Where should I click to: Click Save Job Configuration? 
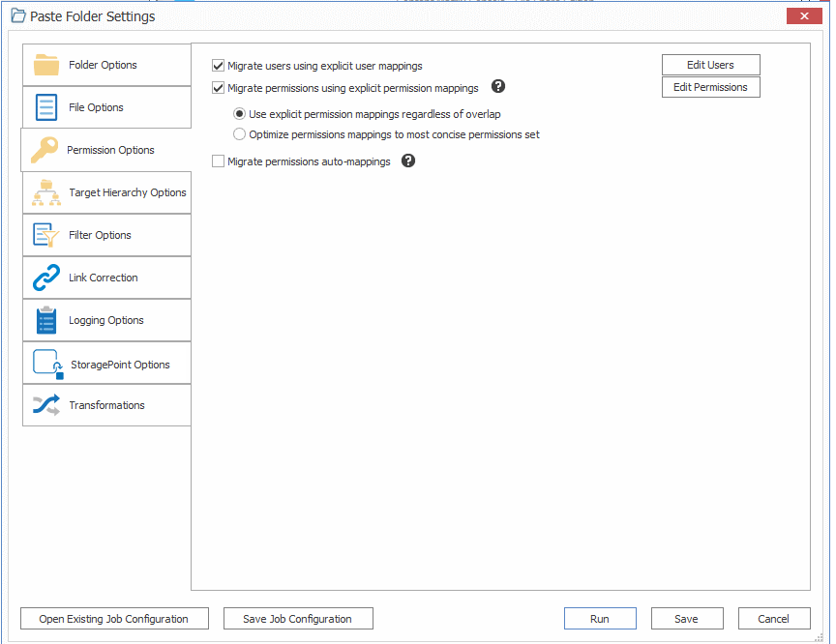click(297, 618)
